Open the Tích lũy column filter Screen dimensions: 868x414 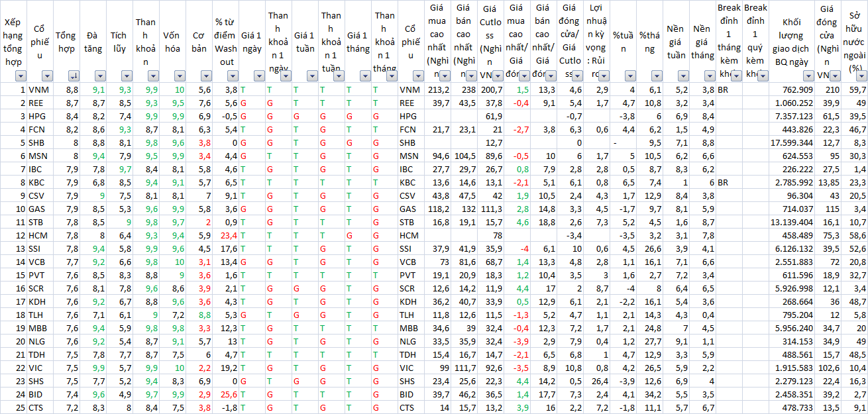click(127, 76)
